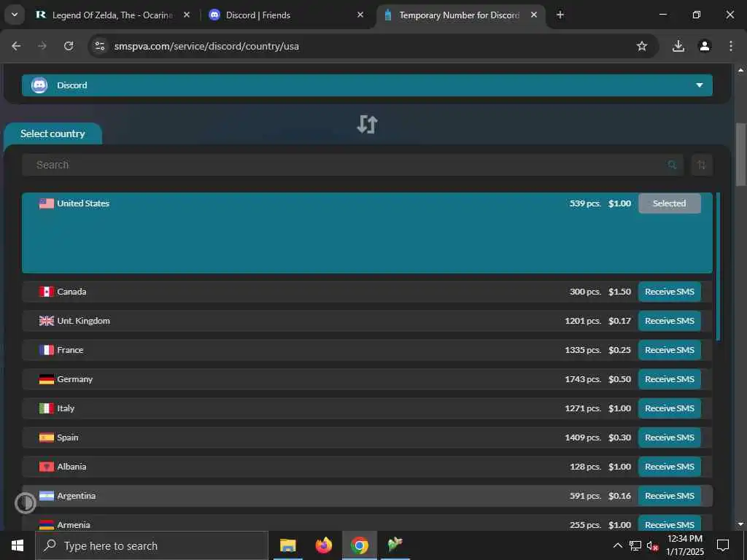Screen dimensions: 747x560
Task: Close the Discord | Friends tab
Action: [360, 15]
